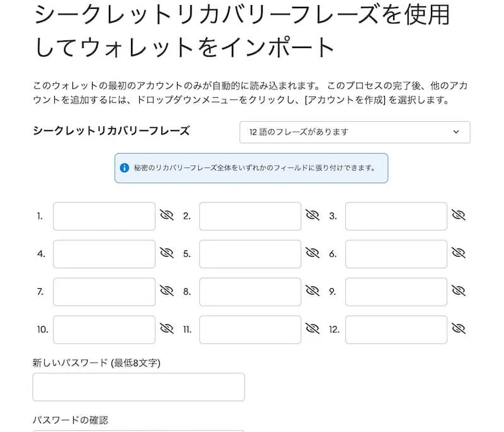Click the eye icon next to word 9
Viewport: 504px width, 432px height.
pos(459,291)
